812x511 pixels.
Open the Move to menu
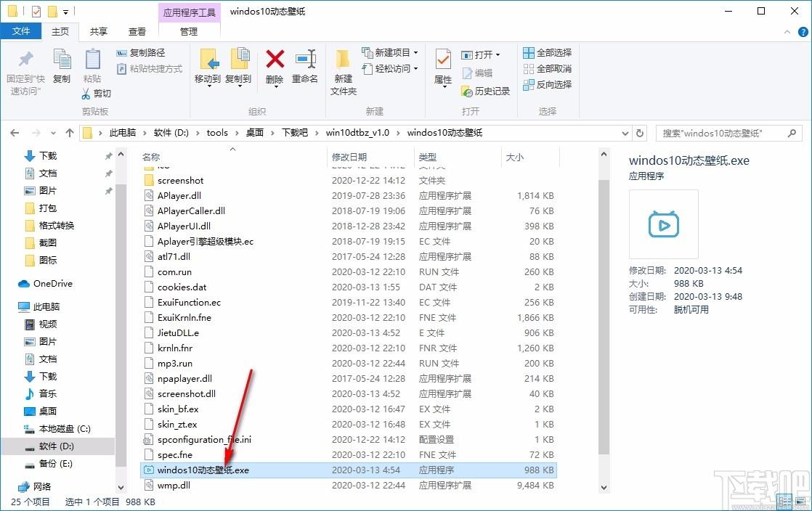pos(208,68)
